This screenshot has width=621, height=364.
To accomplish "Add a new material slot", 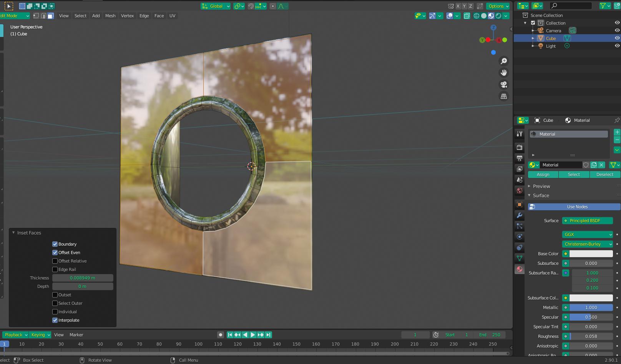I will tap(617, 132).
